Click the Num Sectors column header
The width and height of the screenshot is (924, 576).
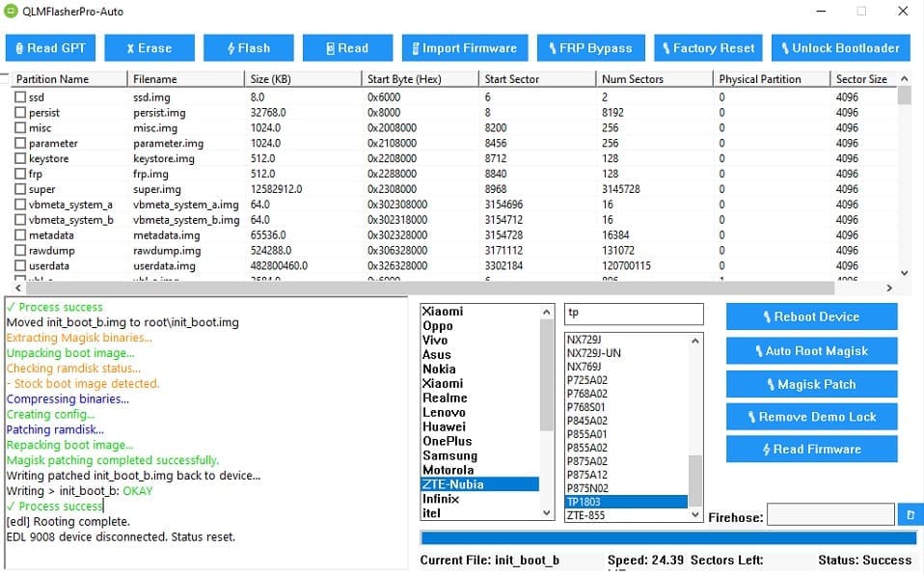point(655,79)
